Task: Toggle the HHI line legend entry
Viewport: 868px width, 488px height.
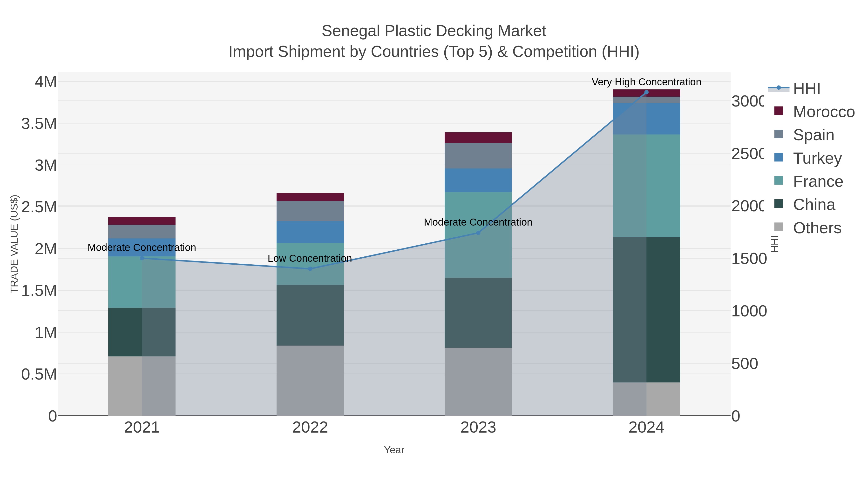Action: coord(794,89)
